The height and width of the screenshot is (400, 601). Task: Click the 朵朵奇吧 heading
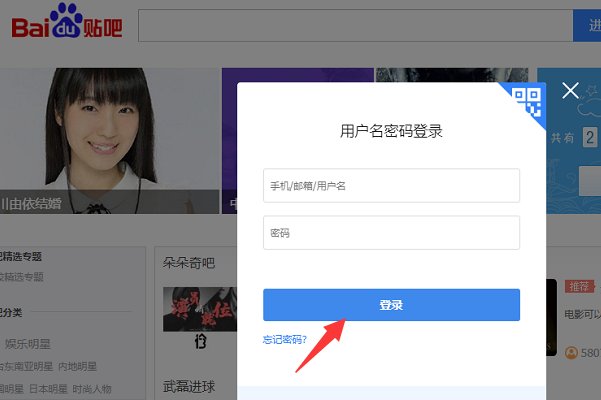click(189, 263)
